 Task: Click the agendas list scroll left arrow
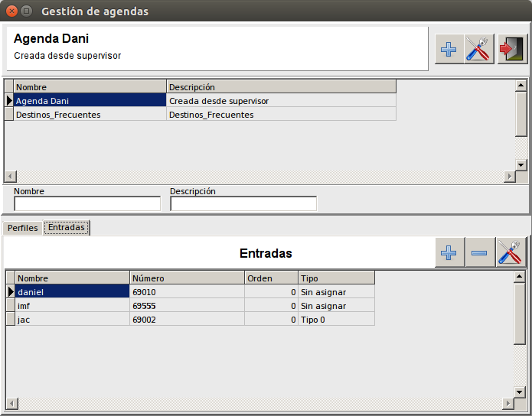pyautogui.click(x=11, y=177)
